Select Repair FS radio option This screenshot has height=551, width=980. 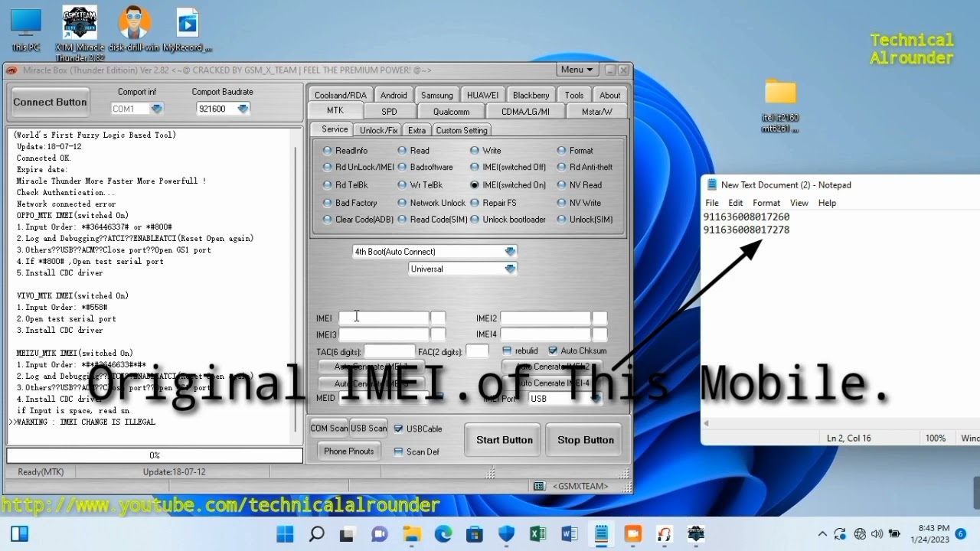[494, 203]
